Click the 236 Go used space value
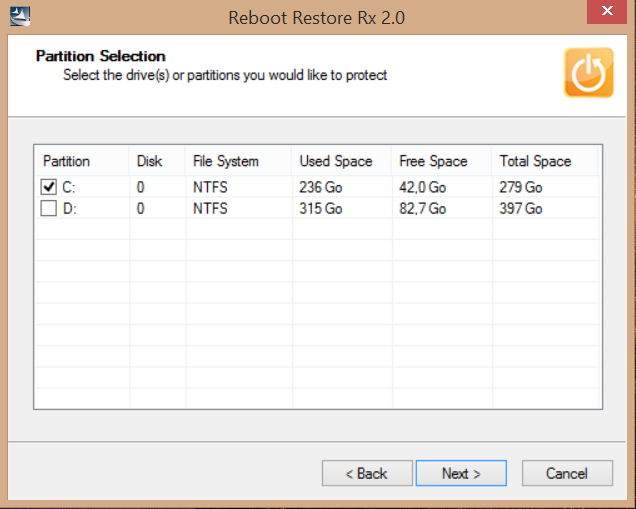The width and height of the screenshot is (636, 509). 320,187
